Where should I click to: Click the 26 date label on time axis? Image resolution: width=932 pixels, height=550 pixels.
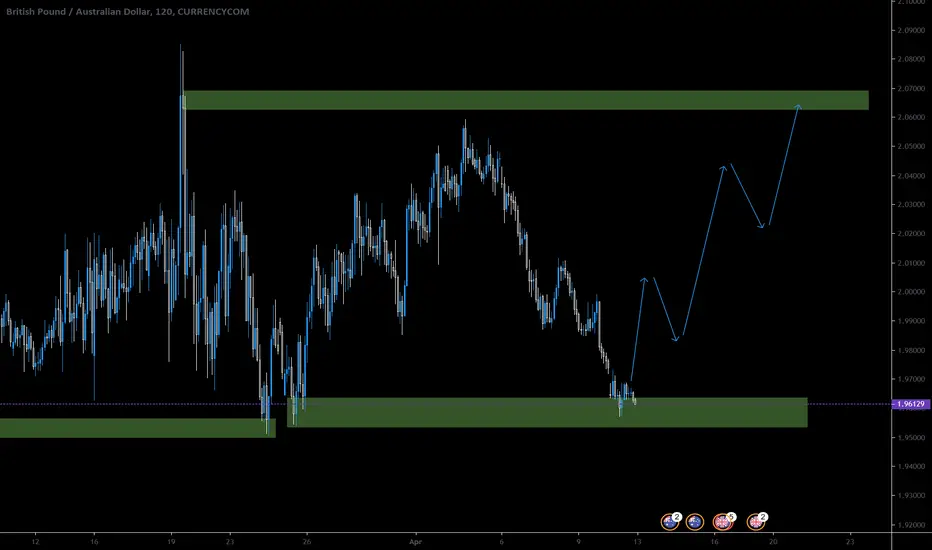click(x=307, y=542)
